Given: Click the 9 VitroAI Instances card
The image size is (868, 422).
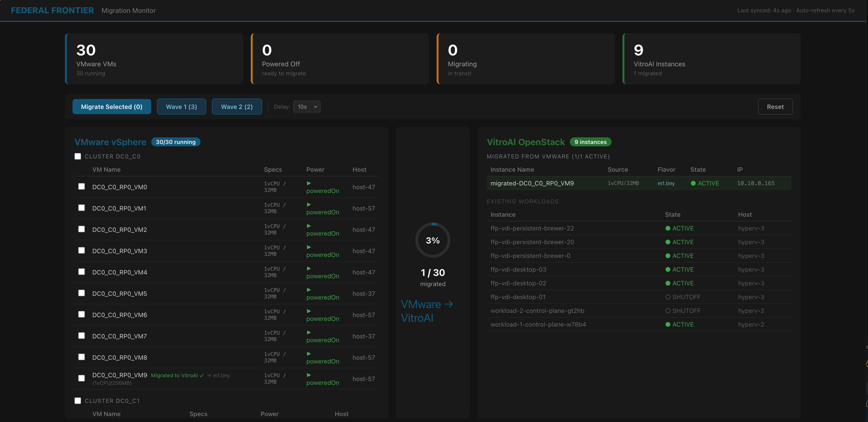Looking at the screenshot, I should coord(711,58).
